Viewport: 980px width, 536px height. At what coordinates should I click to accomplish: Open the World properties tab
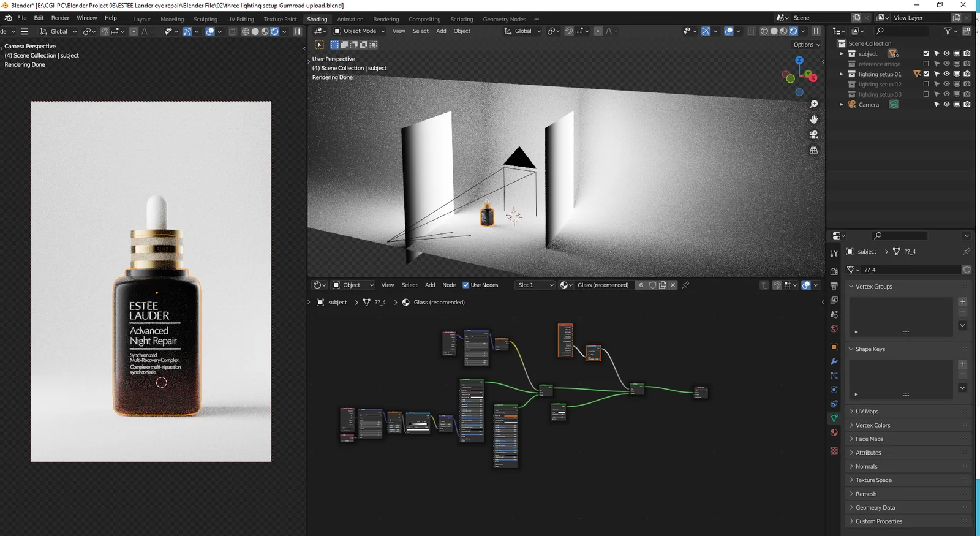coord(834,329)
